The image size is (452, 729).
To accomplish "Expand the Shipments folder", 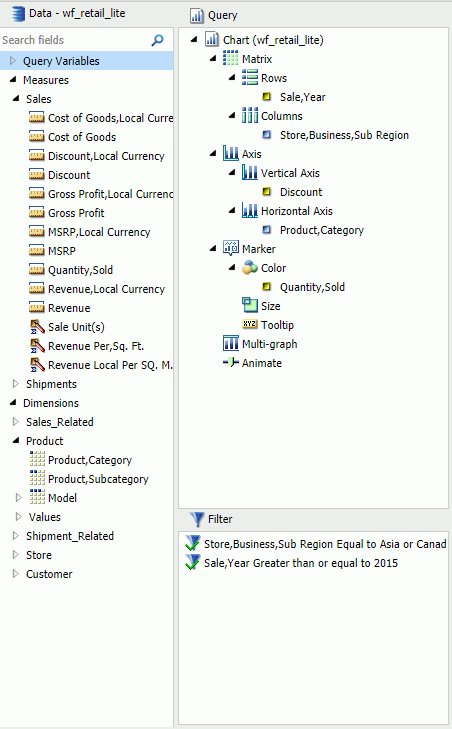I will (16, 384).
